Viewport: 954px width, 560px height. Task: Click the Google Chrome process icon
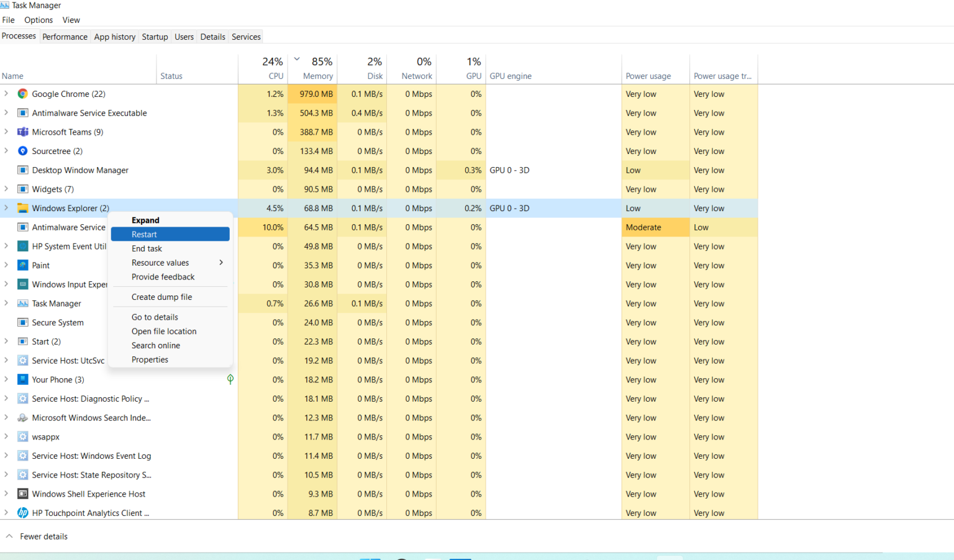click(x=22, y=94)
